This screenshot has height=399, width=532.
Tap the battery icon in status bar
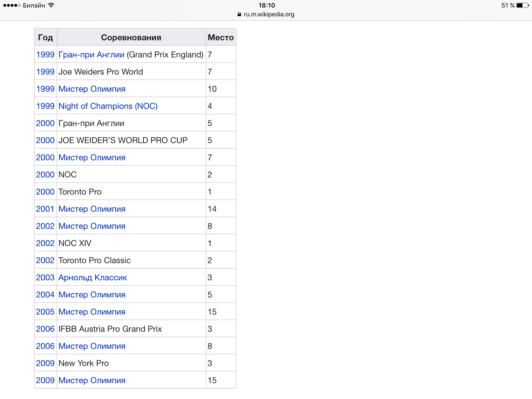tap(523, 5)
